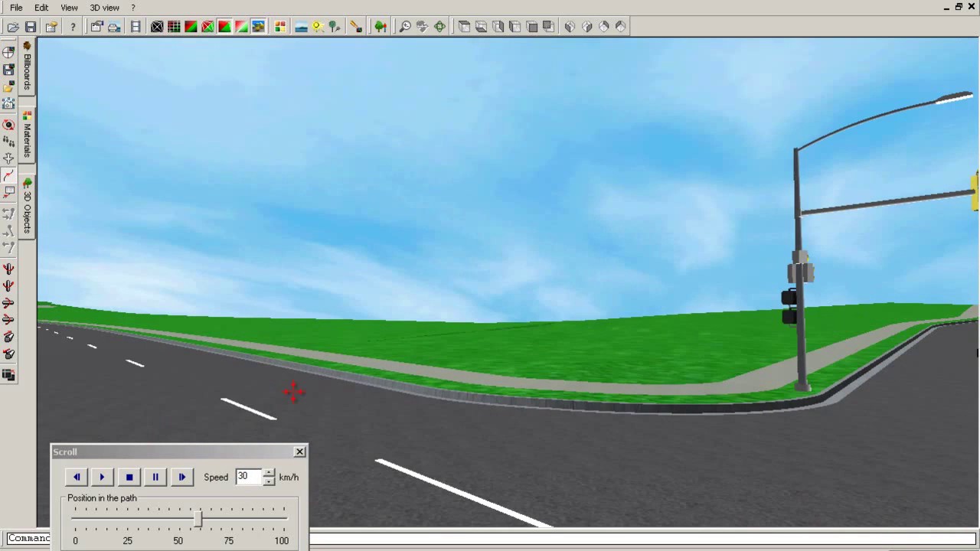
Task: Click the Speed value input field
Action: tap(249, 477)
